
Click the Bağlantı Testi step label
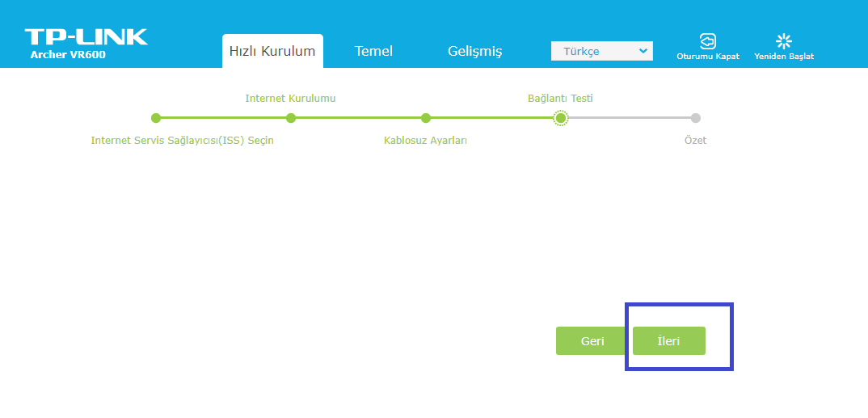pos(560,99)
